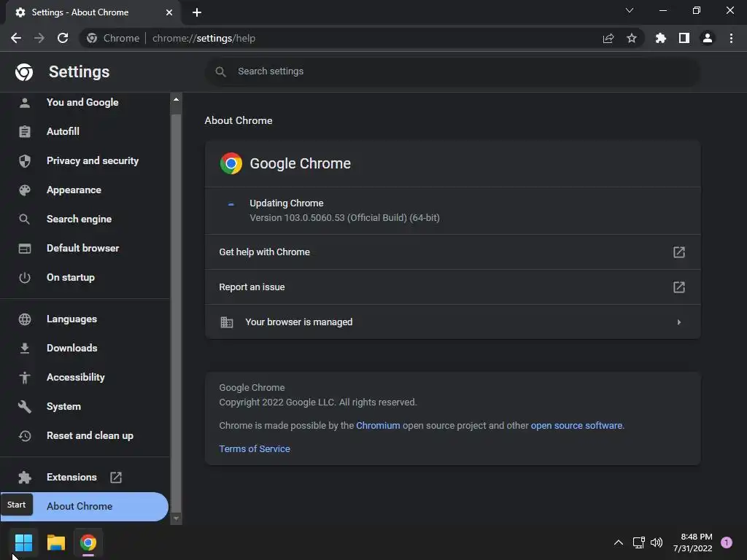Open the Windows Start button
Image resolution: width=747 pixels, height=560 pixels.
(23, 542)
